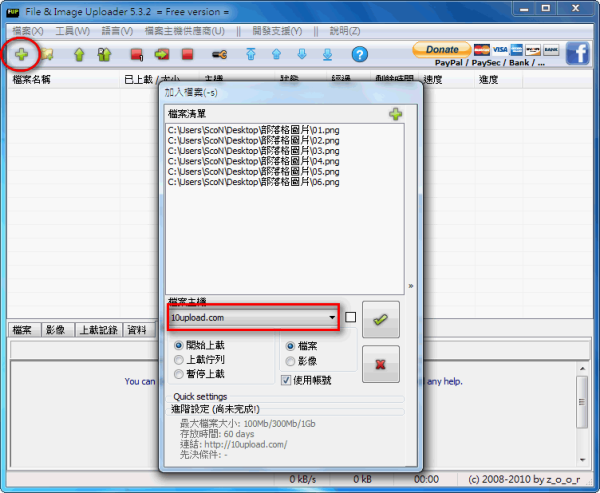This screenshot has width=600, height=493.
Task: Open the 10upload.com file host dropdown
Action: (253, 317)
